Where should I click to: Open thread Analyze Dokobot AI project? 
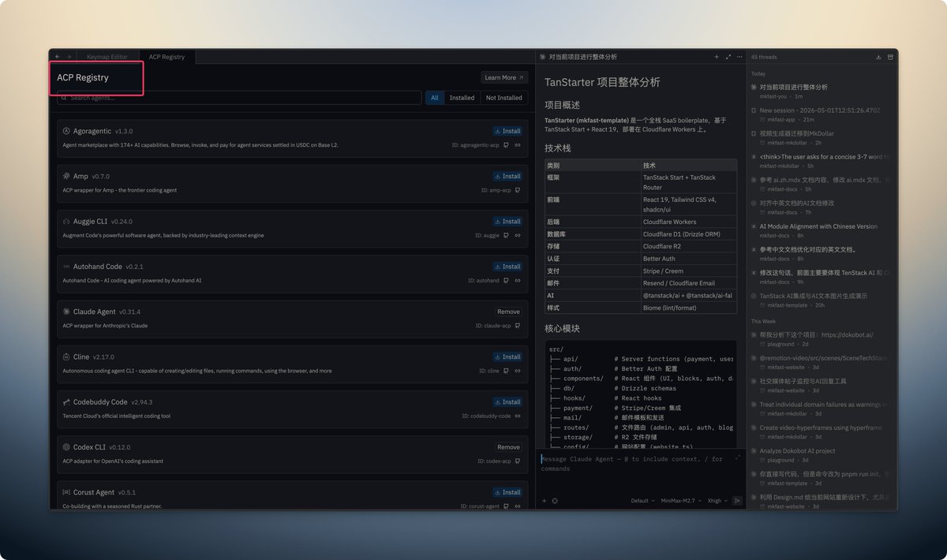(x=820, y=455)
